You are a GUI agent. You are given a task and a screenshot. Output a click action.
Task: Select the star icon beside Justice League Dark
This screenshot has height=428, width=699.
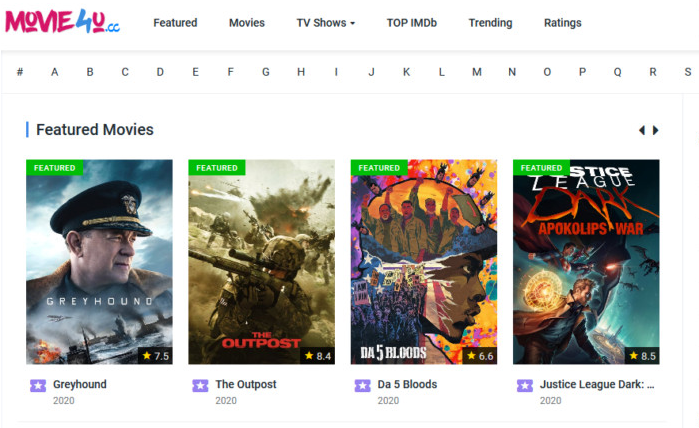tap(525, 385)
